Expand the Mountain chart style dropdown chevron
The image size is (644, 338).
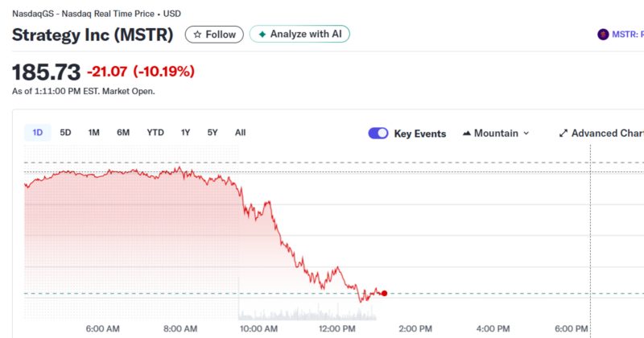(526, 134)
